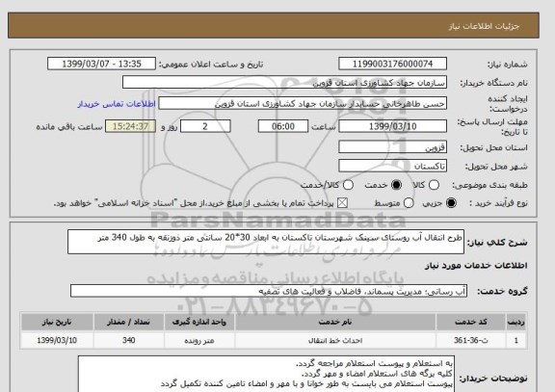Click the طبقه بندی موضوعی label
This screenshot has width=555, height=392.
click(x=489, y=185)
